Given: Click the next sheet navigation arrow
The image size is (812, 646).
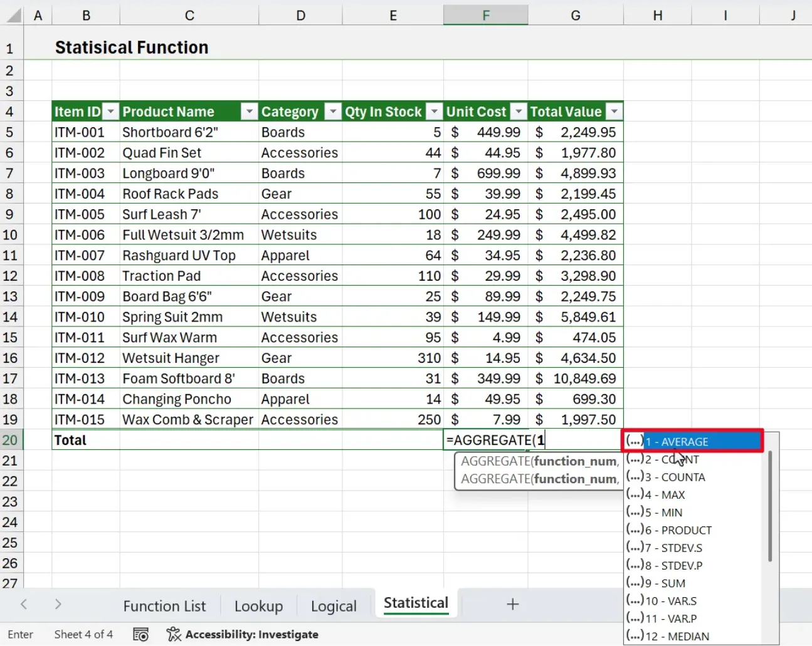Looking at the screenshot, I should (x=57, y=604).
